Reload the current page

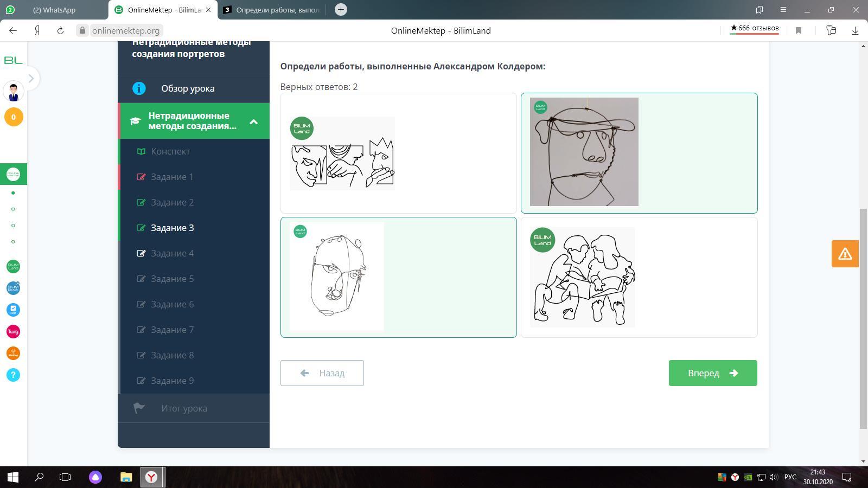coord(60,30)
